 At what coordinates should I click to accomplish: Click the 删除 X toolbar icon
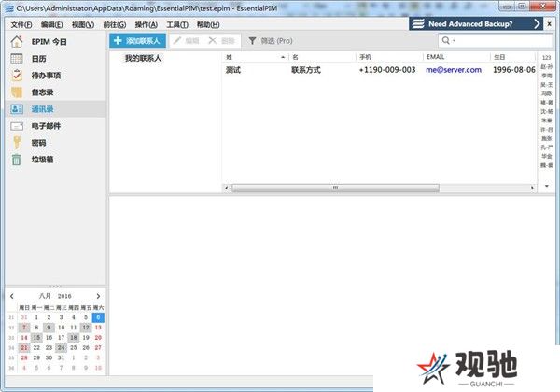[x=212, y=41]
